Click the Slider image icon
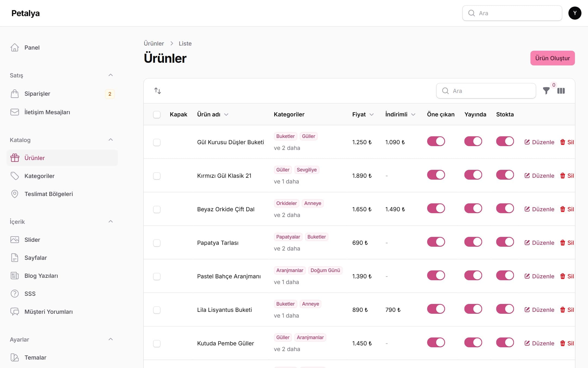Viewport: 588px width, 368px height. click(x=15, y=240)
